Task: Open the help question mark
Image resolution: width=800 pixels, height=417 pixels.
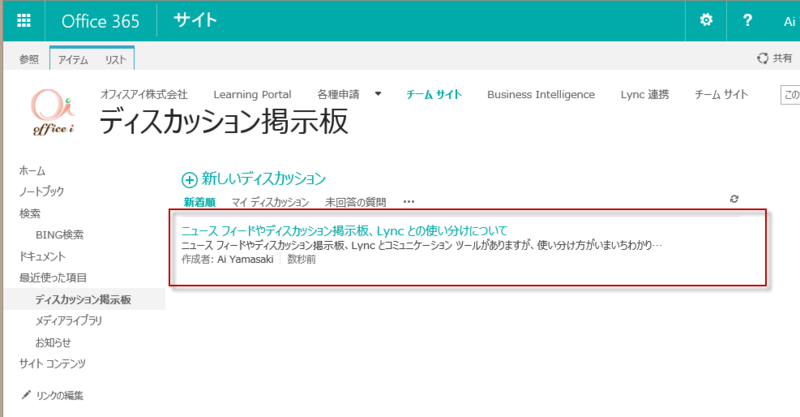Action: [747, 20]
